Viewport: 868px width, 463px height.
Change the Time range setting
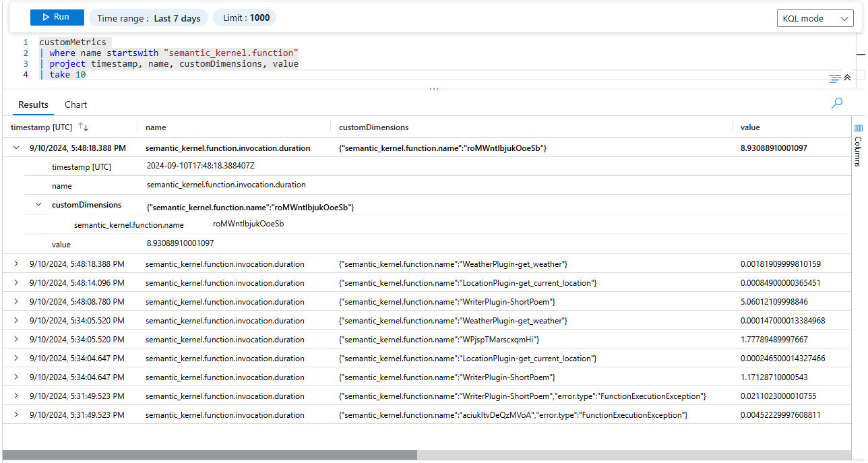pyautogui.click(x=149, y=18)
